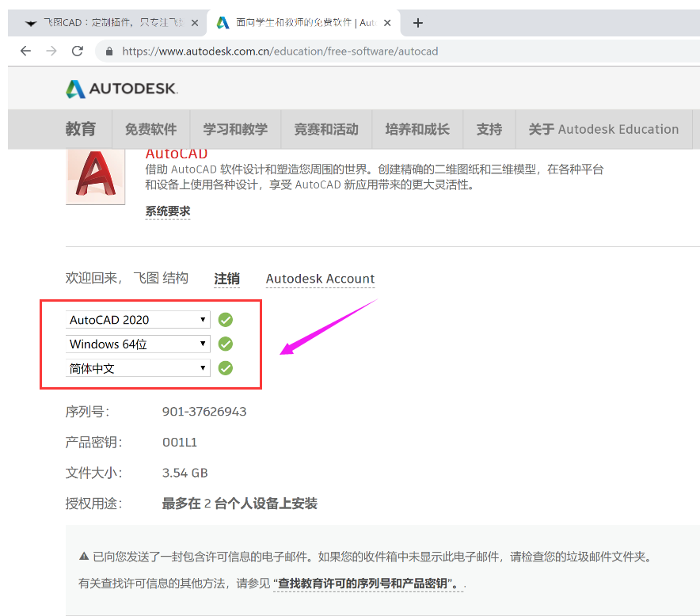
Task: Expand the 简体中文 language dropdown
Action: pyautogui.click(x=138, y=368)
